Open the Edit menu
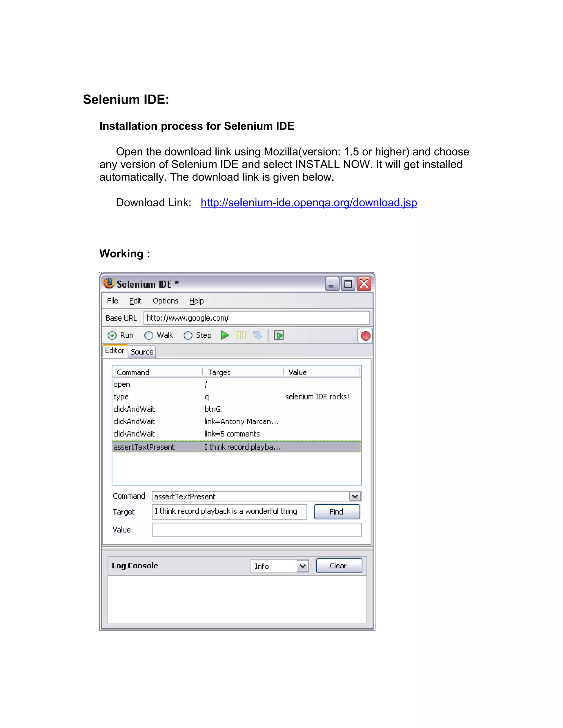 (x=135, y=301)
